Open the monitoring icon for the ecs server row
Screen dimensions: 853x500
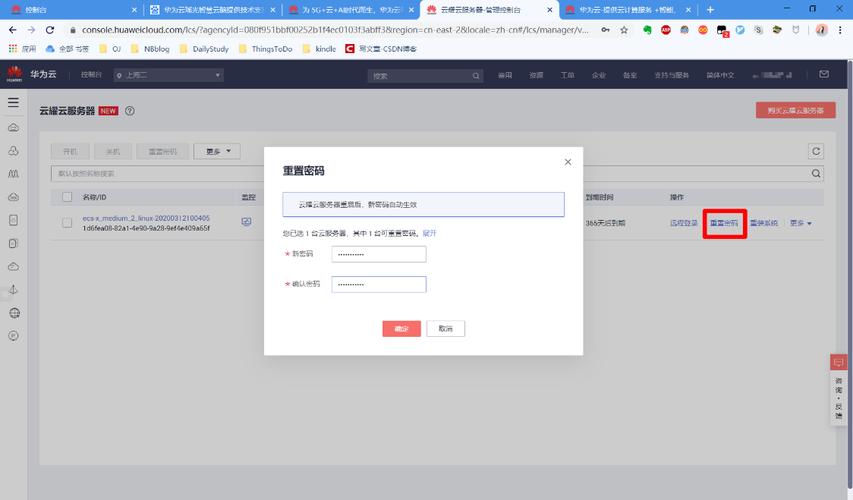coord(246,221)
